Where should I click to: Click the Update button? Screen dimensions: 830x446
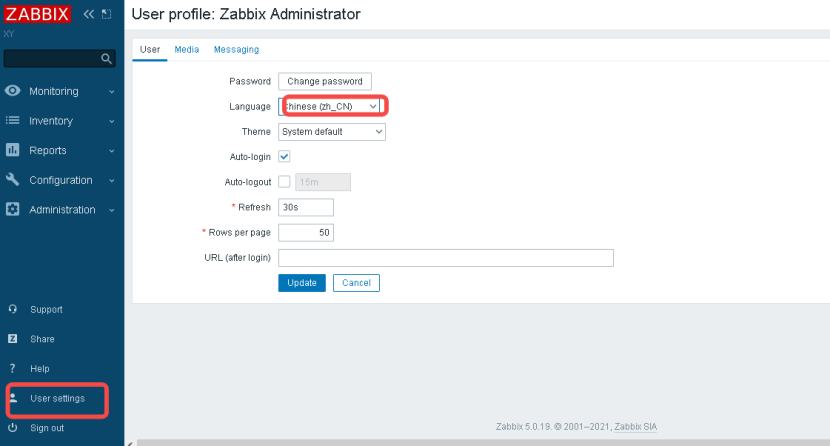[x=302, y=283]
